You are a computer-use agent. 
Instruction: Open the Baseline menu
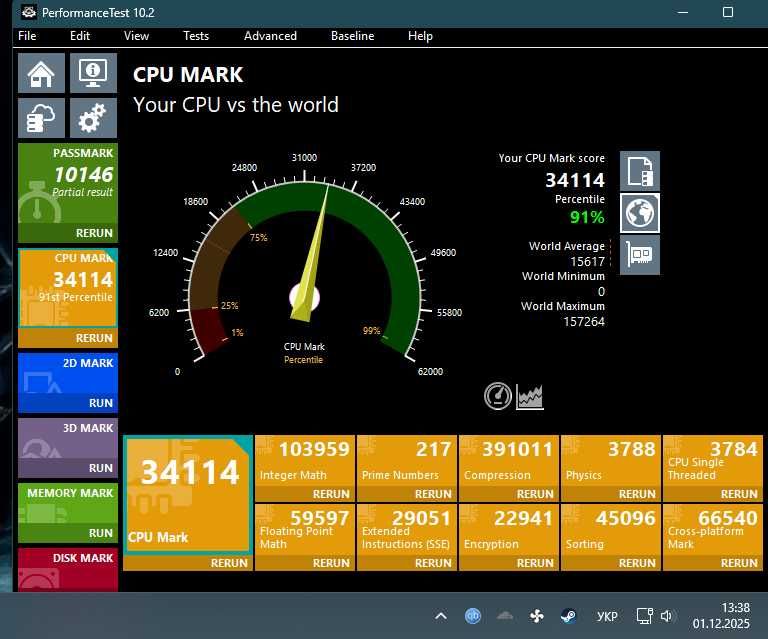(x=353, y=36)
